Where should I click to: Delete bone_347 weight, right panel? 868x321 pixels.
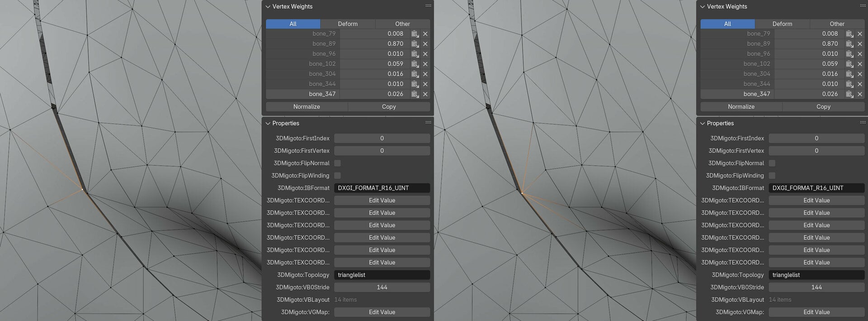click(859, 94)
